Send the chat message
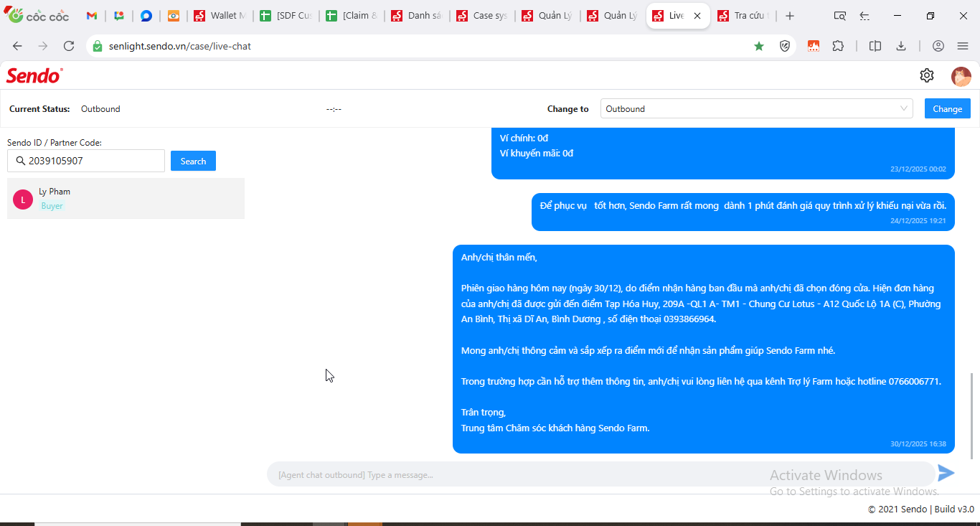The image size is (980, 526). coord(946,473)
